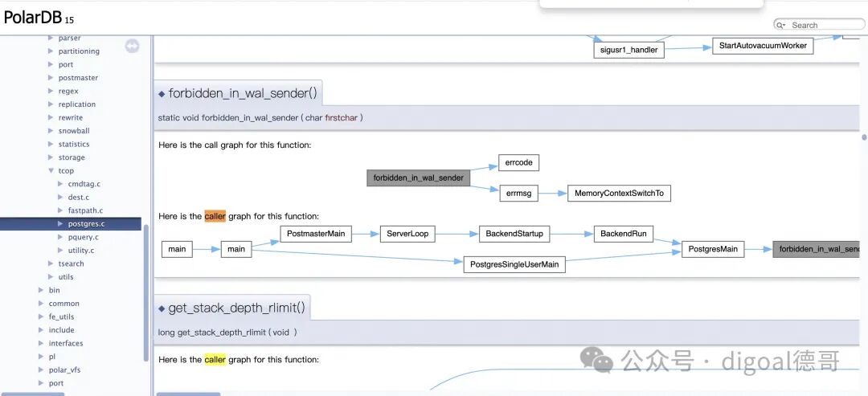
Task: Open utility.c in the tree
Action: 81,250
